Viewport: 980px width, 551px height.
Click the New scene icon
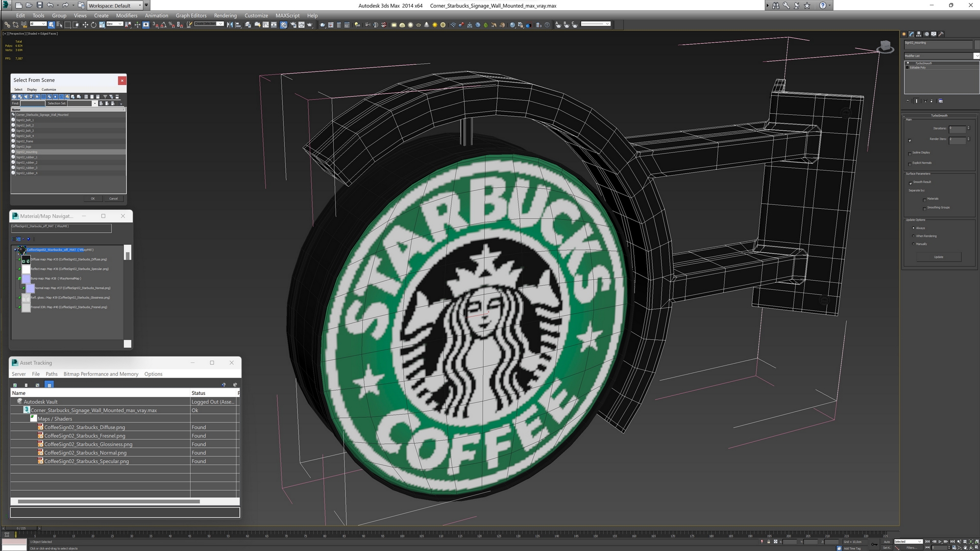point(18,5)
